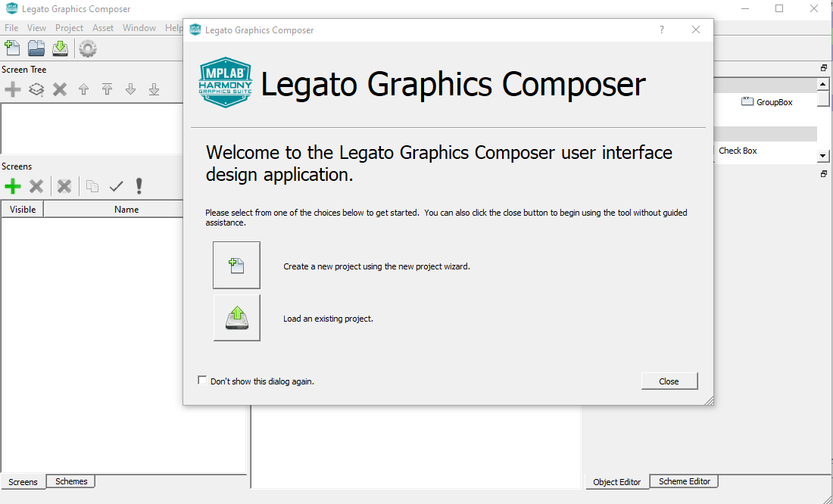Maximize the main application window
833x504 pixels.
coord(779,8)
